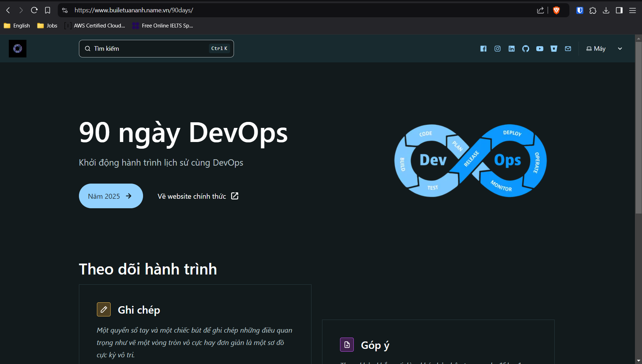The image size is (642, 364).
Task: Go back to the previous page
Action: 8,10
